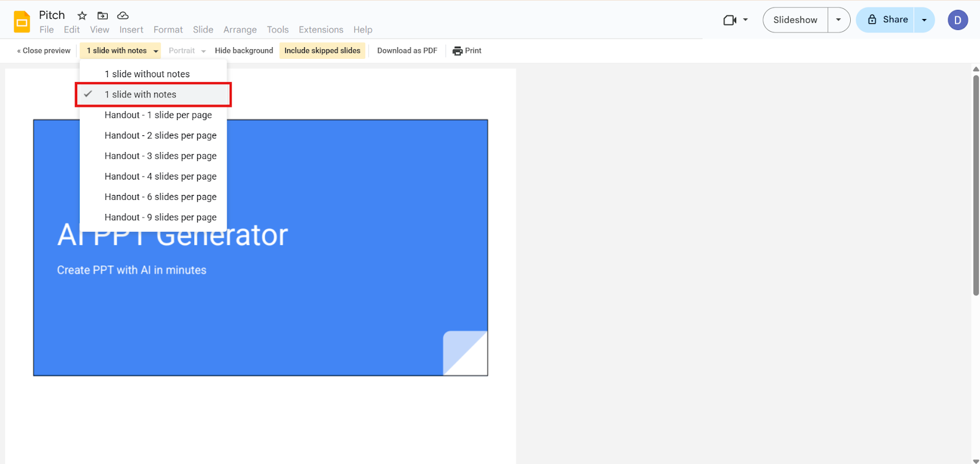Open the 1 slide with notes dropdown

pos(121,51)
